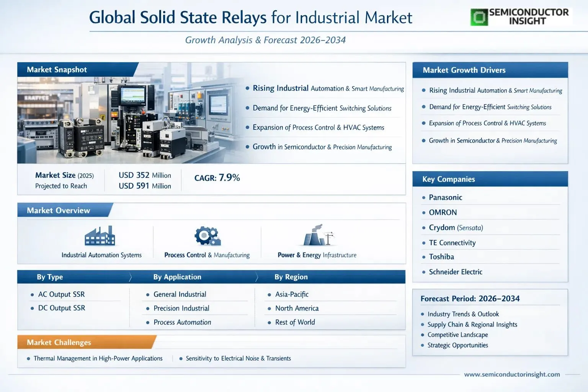Click the Industrial Automation Systems factory icon
Screen dimensions: 588x392
pos(100,235)
